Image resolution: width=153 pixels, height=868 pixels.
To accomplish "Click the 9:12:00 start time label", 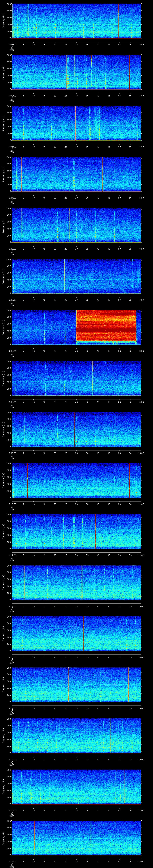I will click(x=12, y=606).
